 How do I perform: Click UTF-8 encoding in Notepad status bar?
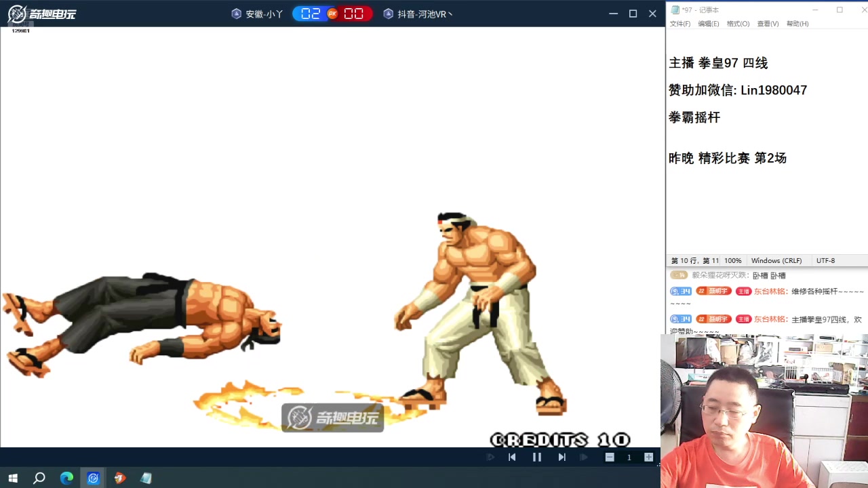coord(826,260)
